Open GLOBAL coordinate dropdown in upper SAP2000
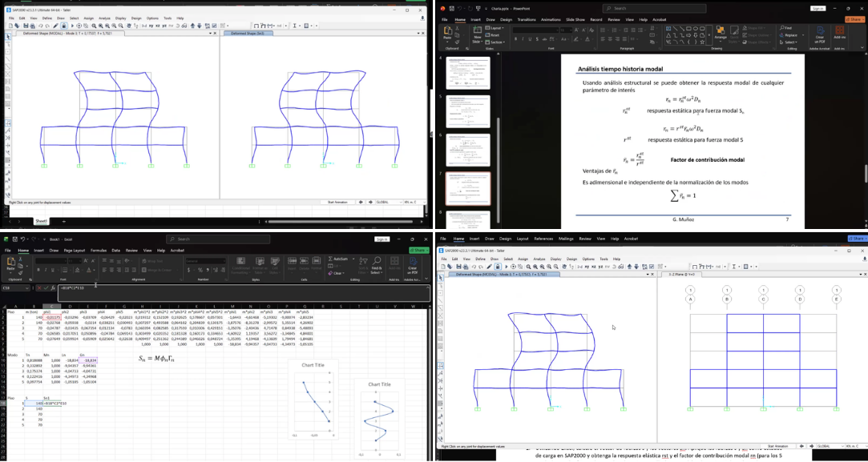Image resolution: width=868 pixels, height=462 pixels. click(x=390, y=202)
